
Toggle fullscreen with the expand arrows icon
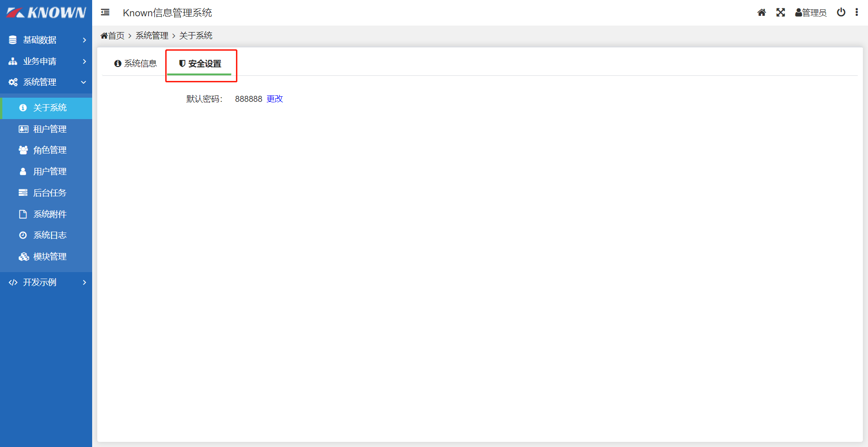[x=781, y=13]
